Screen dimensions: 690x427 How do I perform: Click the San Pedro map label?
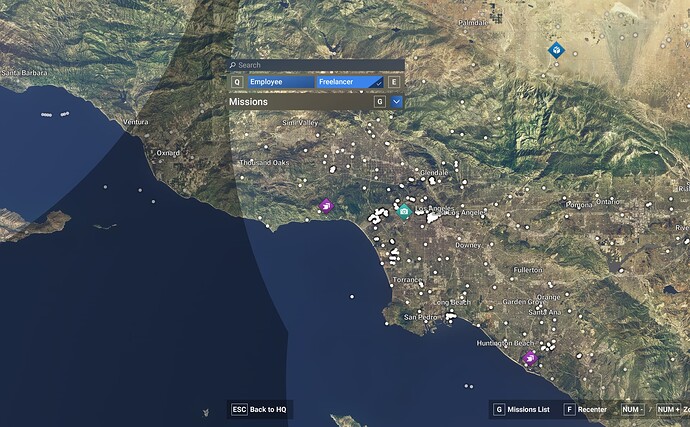coord(420,317)
